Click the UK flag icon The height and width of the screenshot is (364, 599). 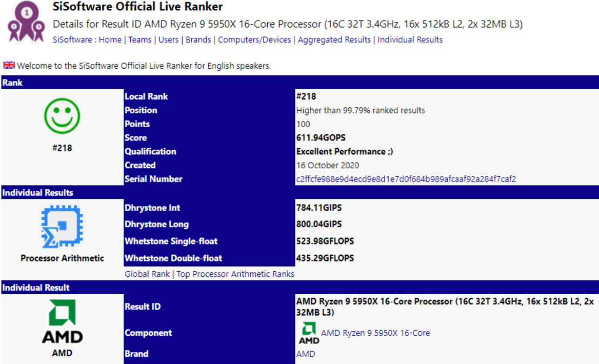(9, 65)
